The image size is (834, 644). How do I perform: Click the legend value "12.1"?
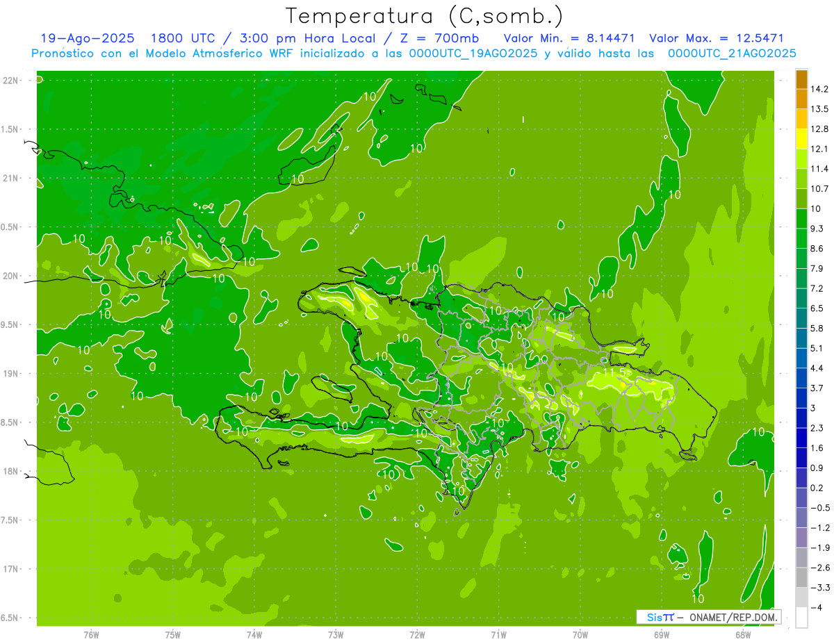click(x=819, y=149)
